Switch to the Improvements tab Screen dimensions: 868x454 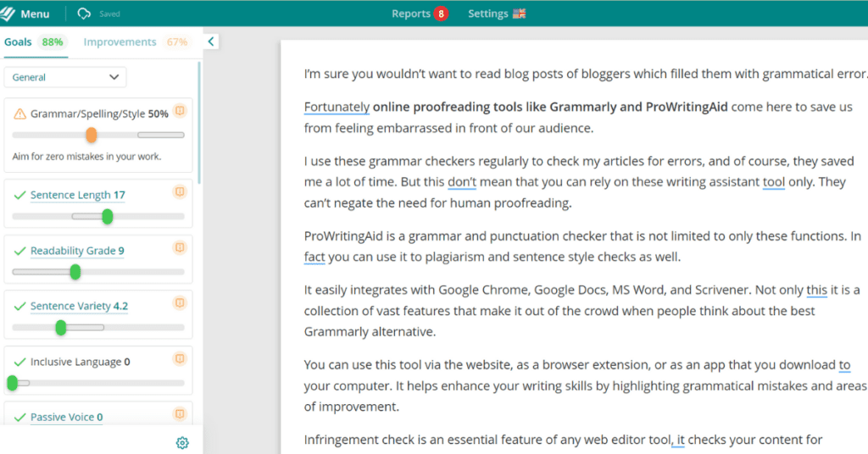click(120, 42)
